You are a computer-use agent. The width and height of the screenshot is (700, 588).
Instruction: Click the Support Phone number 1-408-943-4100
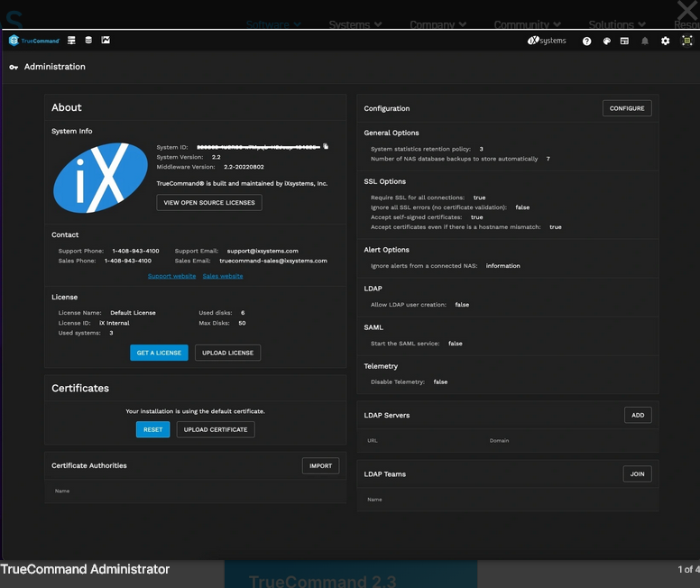tap(135, 251)
